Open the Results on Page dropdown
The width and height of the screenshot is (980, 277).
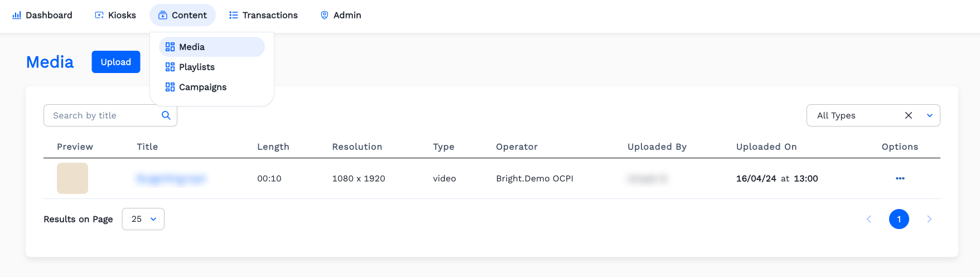[143, 219]
